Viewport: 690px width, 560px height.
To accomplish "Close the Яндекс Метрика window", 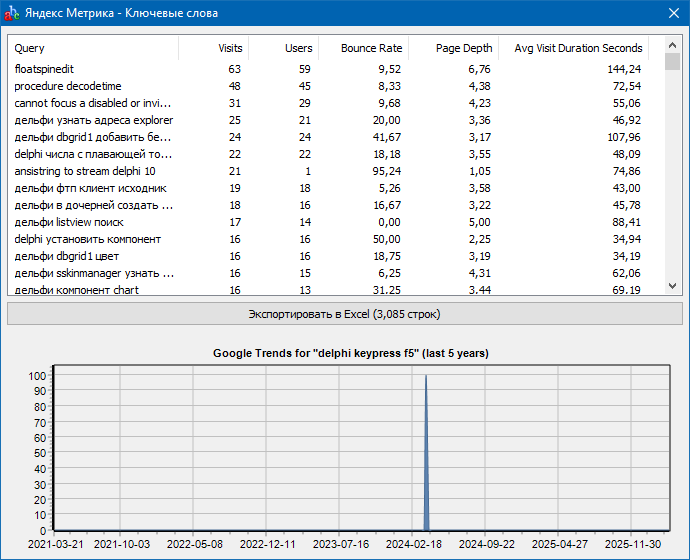I will click(672, 13).
